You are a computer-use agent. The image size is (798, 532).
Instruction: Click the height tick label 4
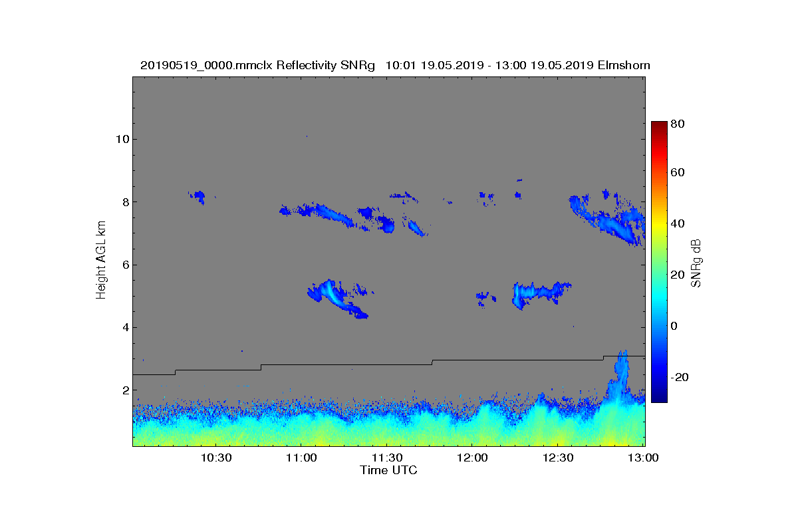click(125, 327)
